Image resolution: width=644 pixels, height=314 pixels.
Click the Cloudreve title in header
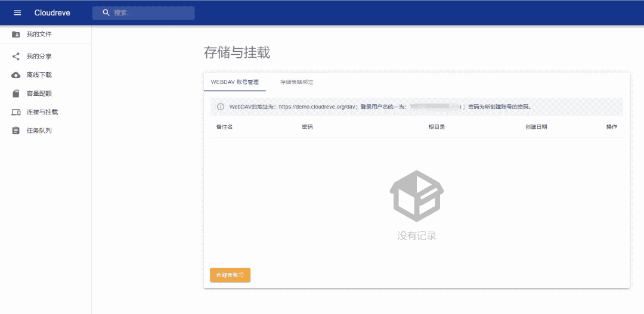tap(52, 13)
